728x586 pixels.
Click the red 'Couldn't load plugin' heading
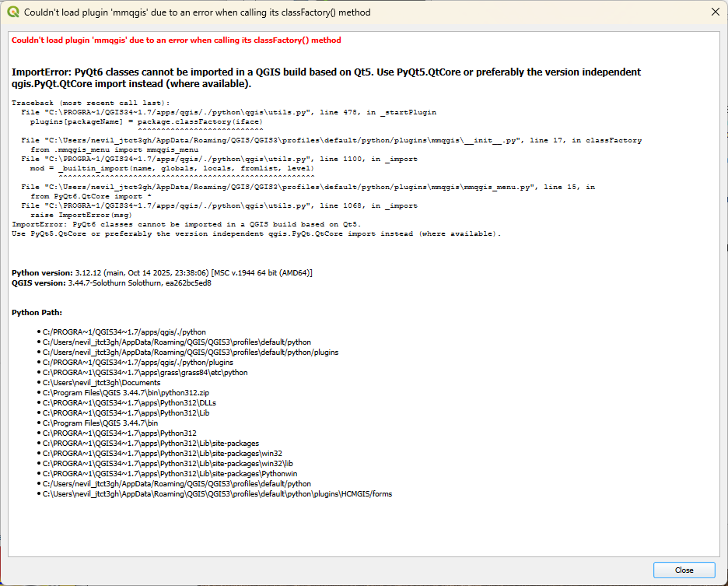point(176,40)
